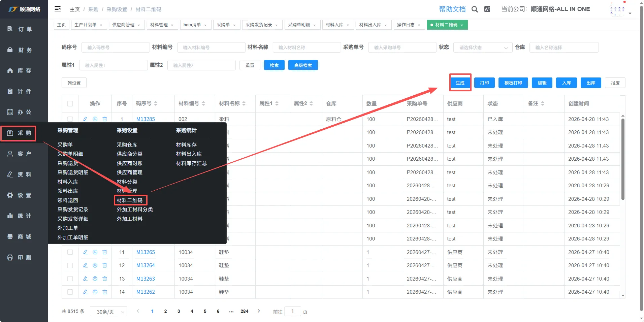Expand the 30条/页 page size dropdown
The height and width of the screenshot is (322, 644).
click(x=108, y=312)
